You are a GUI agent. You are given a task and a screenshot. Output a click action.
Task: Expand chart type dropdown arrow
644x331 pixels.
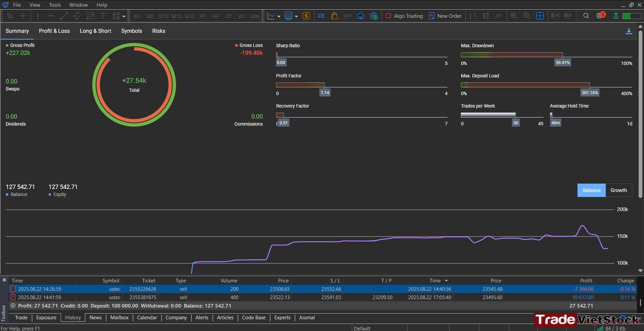pos(279,16)
